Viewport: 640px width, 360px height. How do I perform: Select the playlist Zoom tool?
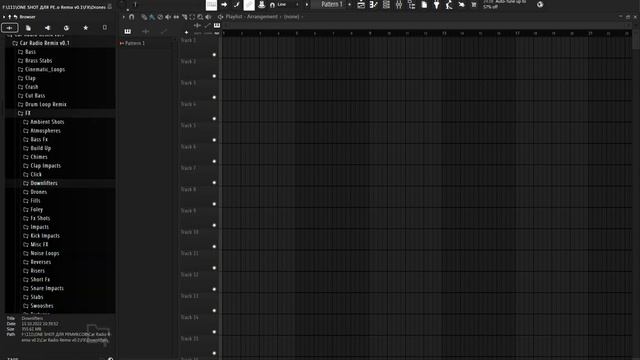click(x=200, y=17)
